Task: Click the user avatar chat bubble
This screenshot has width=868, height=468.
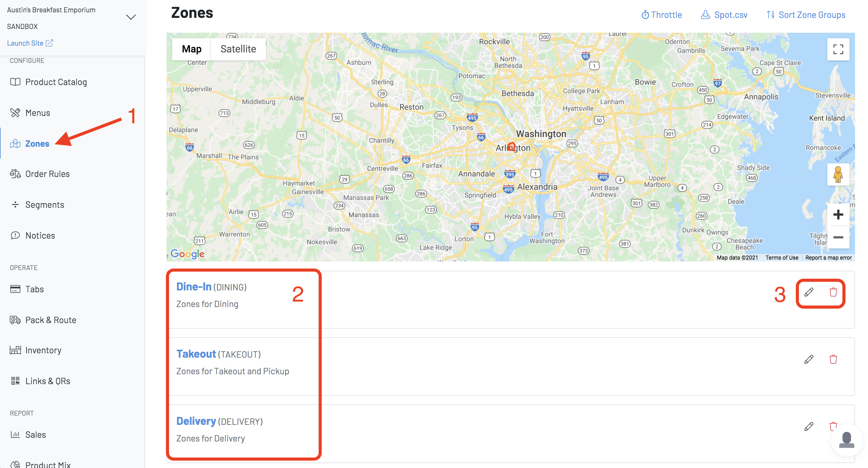Action: tap(846, 440)
